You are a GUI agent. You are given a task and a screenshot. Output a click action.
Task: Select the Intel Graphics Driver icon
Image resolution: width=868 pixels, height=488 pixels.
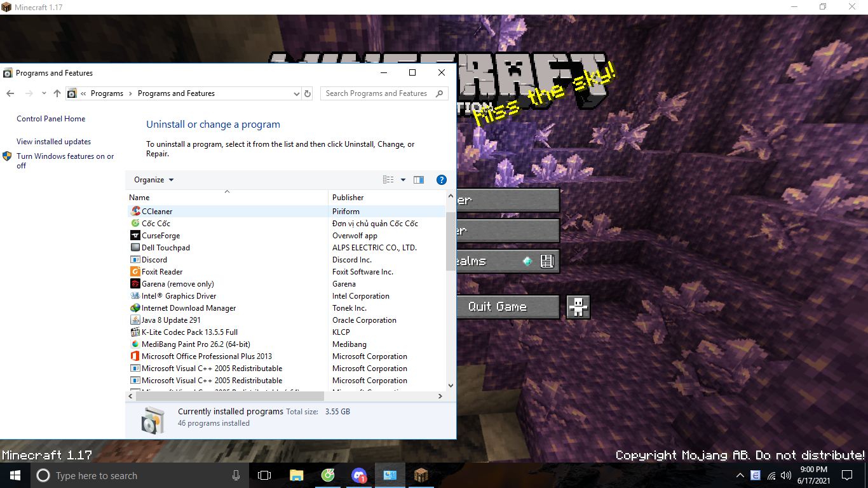[x=135, y=295]
